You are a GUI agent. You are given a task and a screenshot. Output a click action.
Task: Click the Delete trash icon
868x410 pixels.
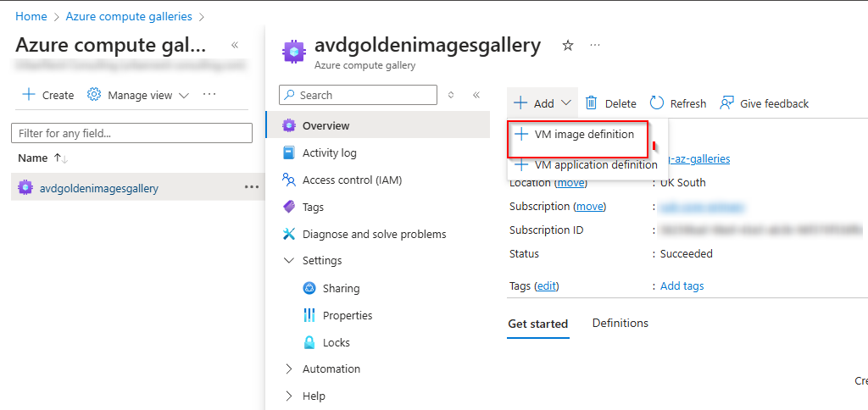[592, 103]
